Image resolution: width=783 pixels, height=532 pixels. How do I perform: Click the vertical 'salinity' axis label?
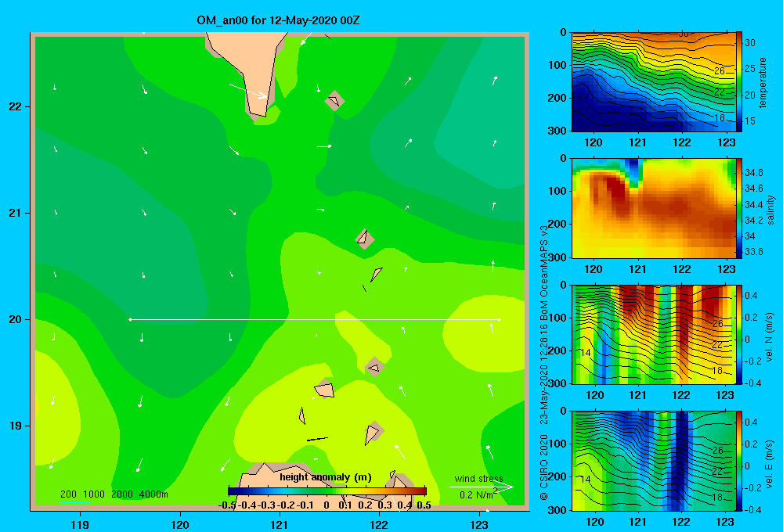tap(770, 210)
